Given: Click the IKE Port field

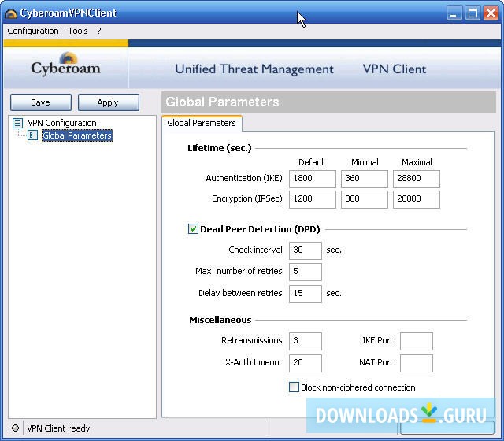Looking at the screenshot, I should tap(417, 341).
